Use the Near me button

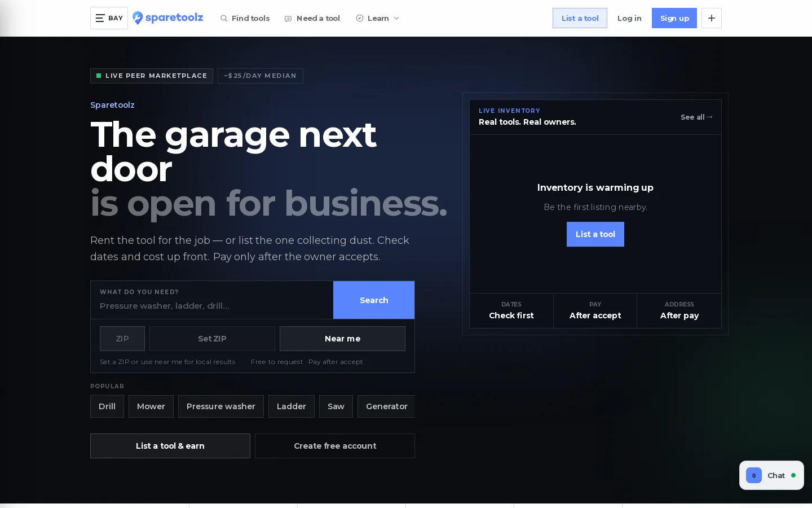(342, 339)
